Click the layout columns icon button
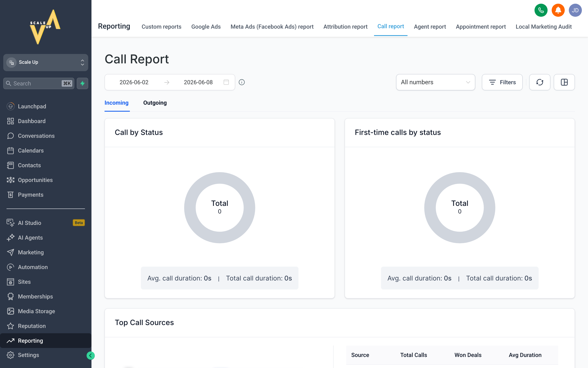 (x=564, y=82)
